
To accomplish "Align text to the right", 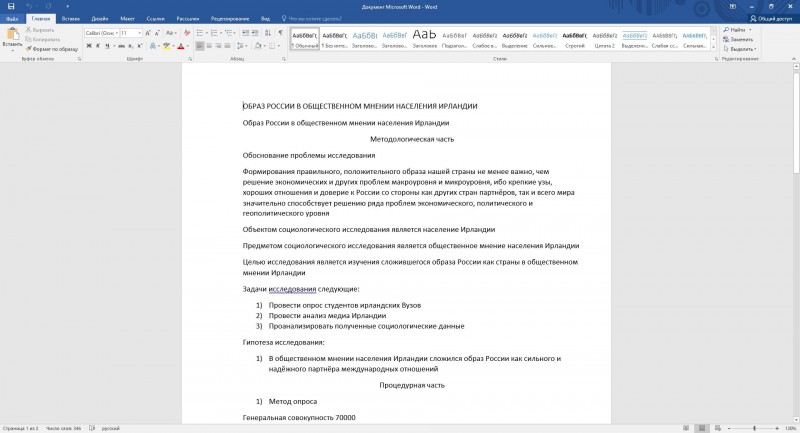I will [218, 46].
